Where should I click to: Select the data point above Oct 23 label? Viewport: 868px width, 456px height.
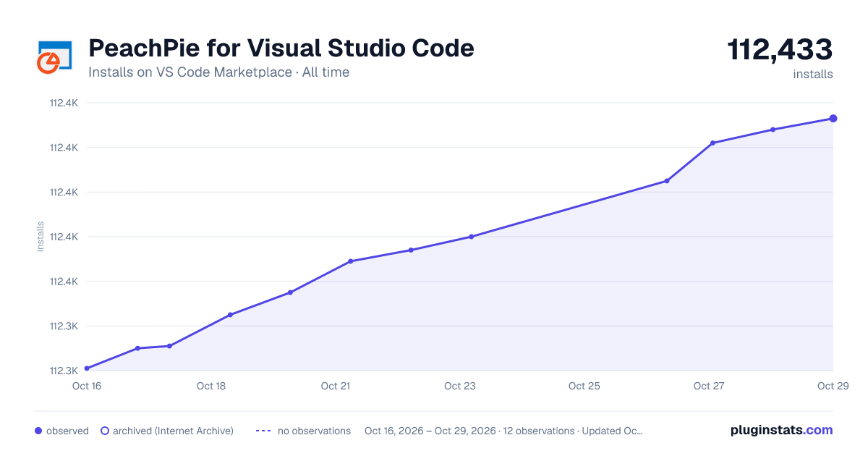point(471,237)
